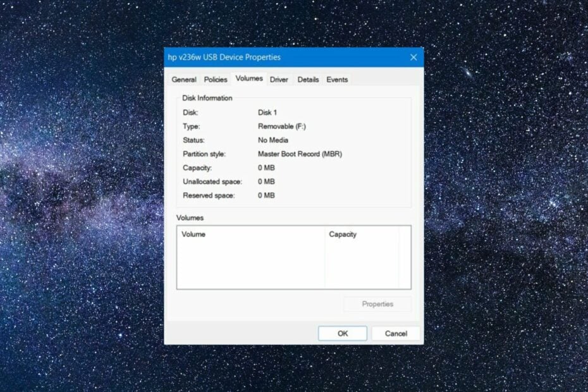Close the hp v236w Properties dialog
Viewport: 588px width, 392px height.
tap(413, 57)
